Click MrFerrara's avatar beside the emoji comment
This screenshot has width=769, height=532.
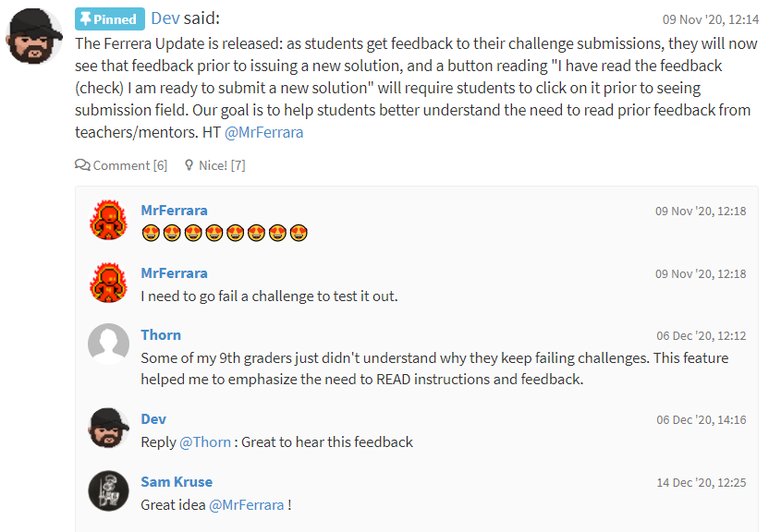tap(108, 220)
